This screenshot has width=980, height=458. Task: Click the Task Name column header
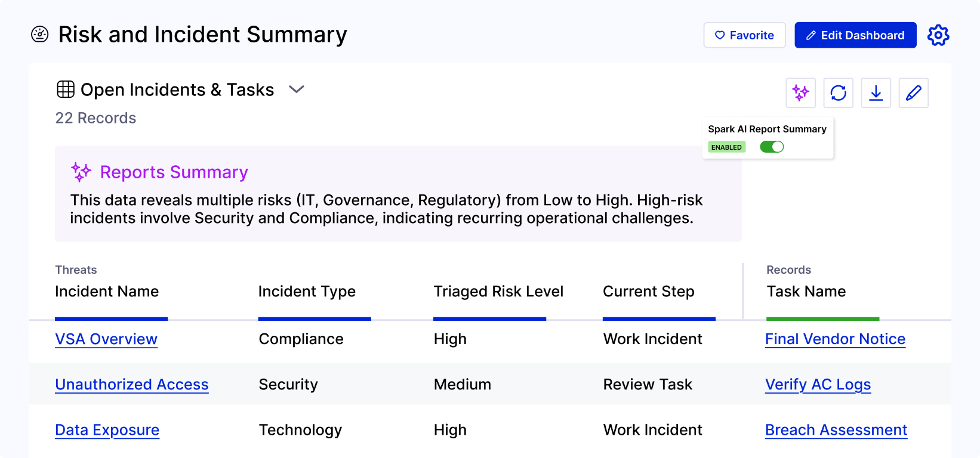[806, 292]
